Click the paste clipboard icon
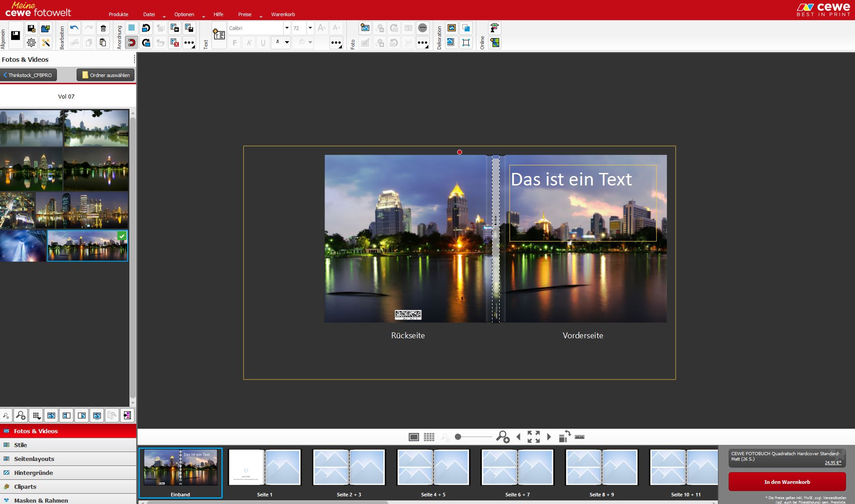Screen dimensions: 855x504 tap(103, 43)
